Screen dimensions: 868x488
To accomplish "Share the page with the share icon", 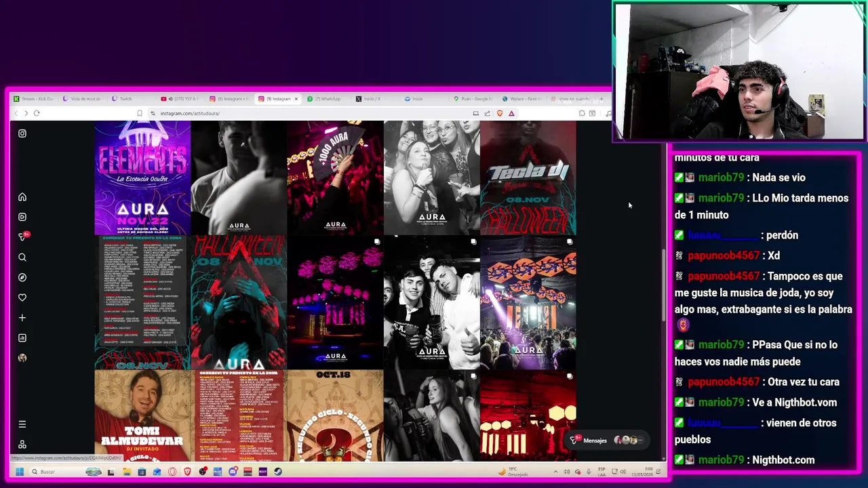I will (x=487, y=113).
